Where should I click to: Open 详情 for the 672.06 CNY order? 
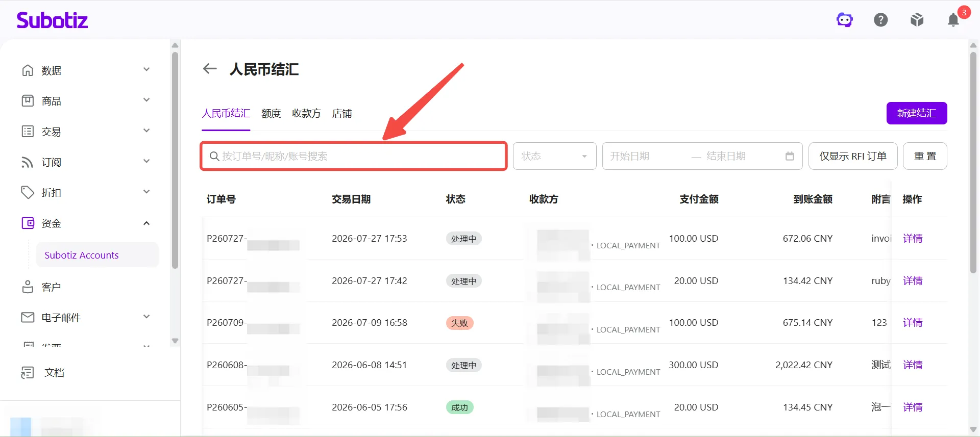tap(913, 238)
